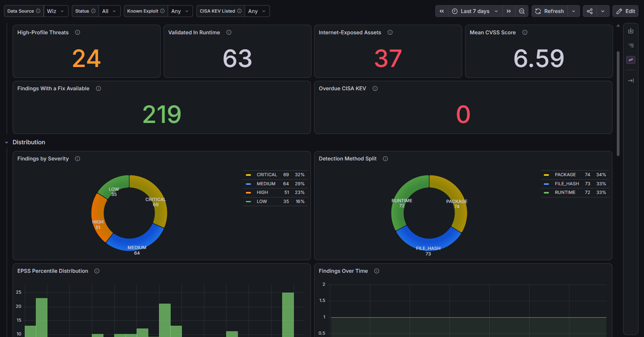Click the Findings Over Time panel title
644x337 pixels.
point(343,271)
